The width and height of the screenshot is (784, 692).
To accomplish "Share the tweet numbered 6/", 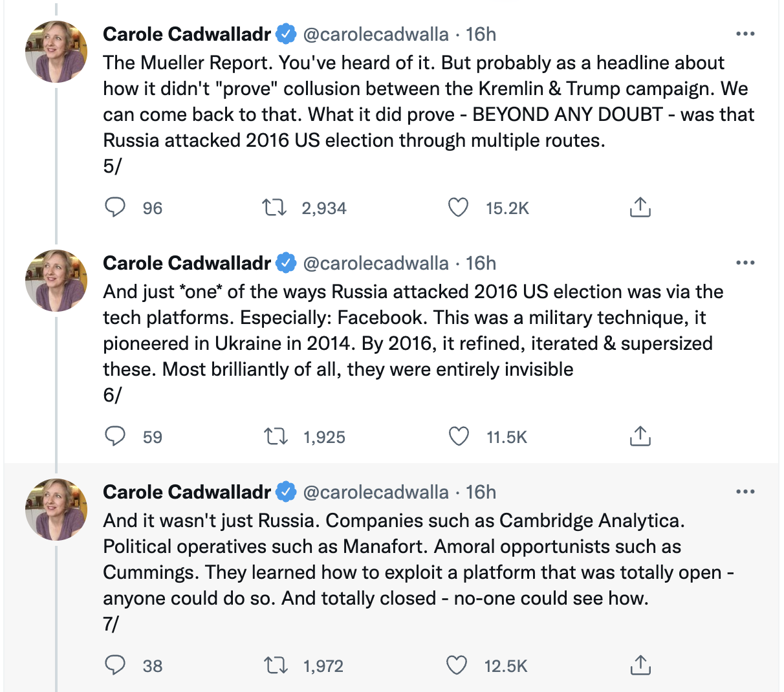I will pos(640,437).
